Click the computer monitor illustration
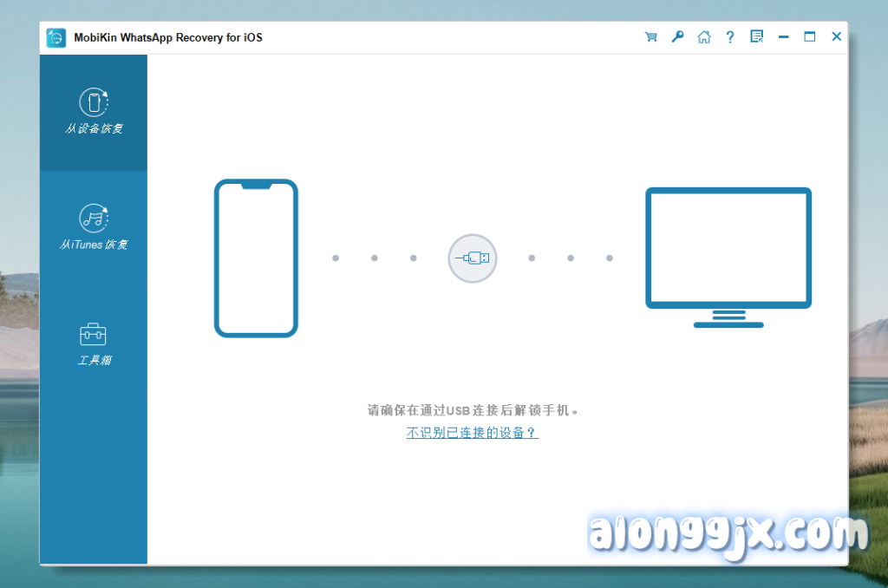This screenshot has height=588, width=888. [x=728, y=257]
